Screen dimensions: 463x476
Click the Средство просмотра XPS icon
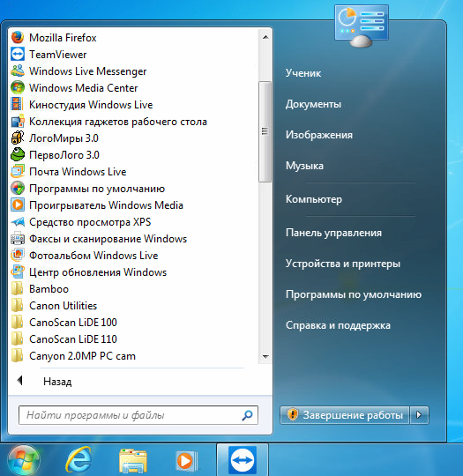pos(18,222)
